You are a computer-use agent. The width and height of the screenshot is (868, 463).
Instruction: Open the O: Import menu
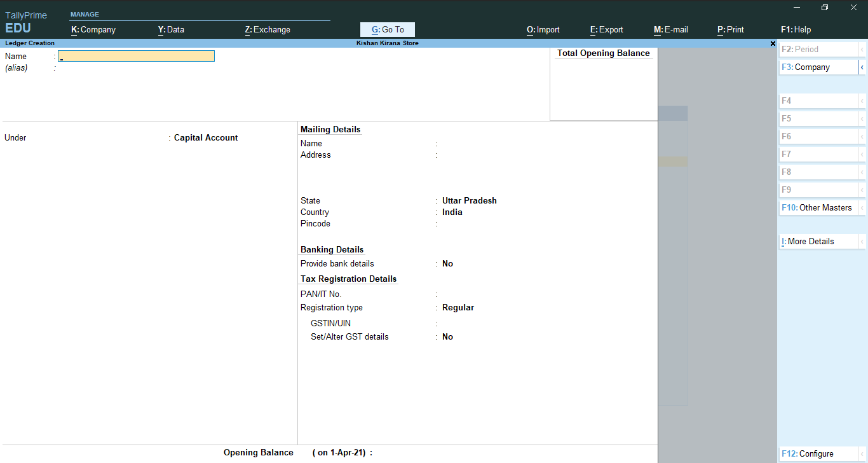pos(543,30)
